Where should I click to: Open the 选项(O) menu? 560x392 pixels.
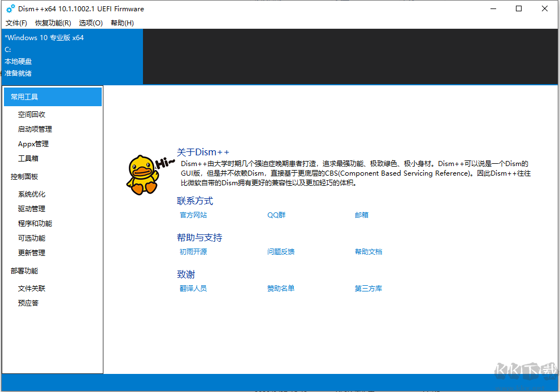coord(90,23)
